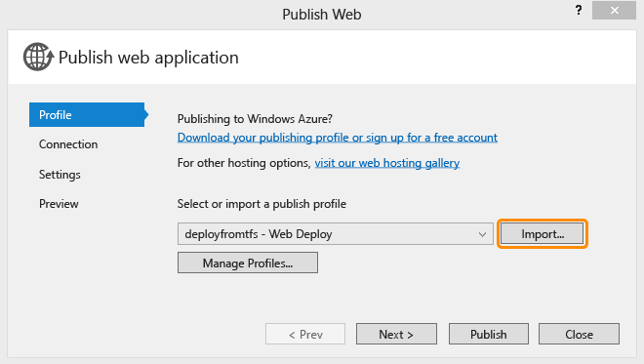Click the help question mark icon

tap(579, 10)
